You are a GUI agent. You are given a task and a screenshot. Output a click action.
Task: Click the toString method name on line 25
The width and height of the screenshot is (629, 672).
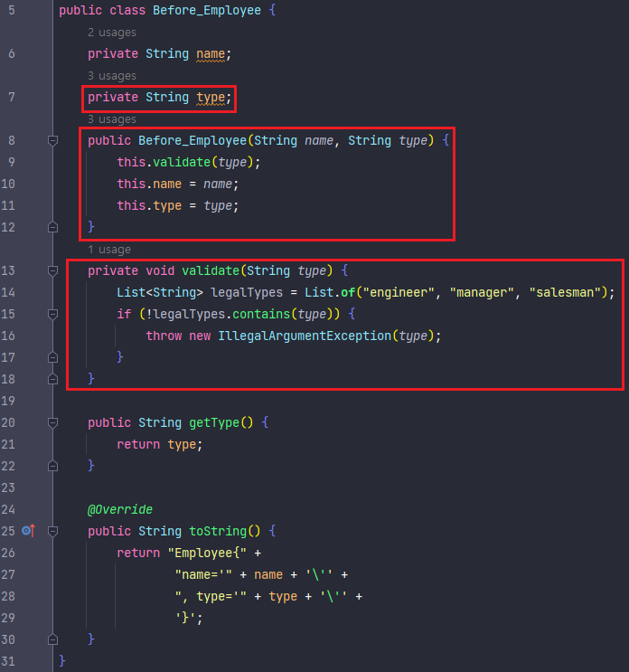[218, 532]
